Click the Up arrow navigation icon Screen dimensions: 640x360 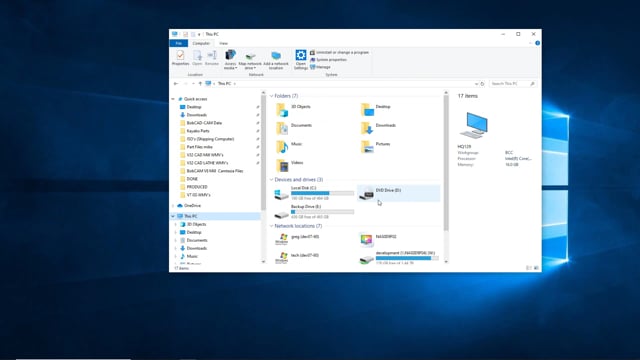point(200,84)
